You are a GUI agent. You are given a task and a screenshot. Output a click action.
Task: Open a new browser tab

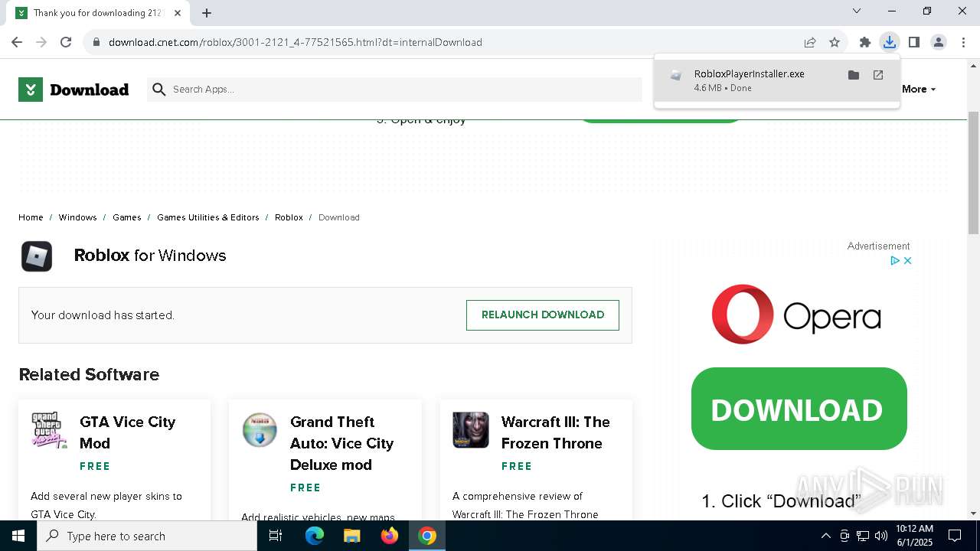[x=207, y=13]
